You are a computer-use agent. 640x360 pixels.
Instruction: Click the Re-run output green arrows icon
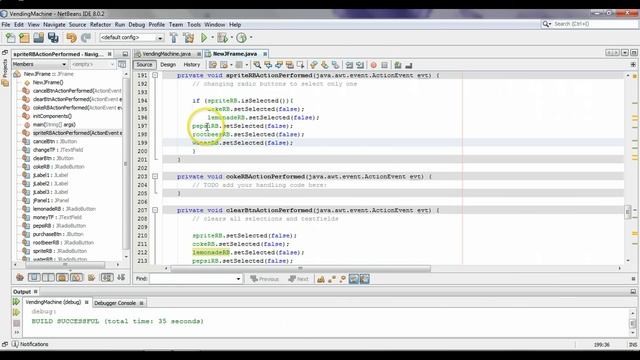[16, 302]
